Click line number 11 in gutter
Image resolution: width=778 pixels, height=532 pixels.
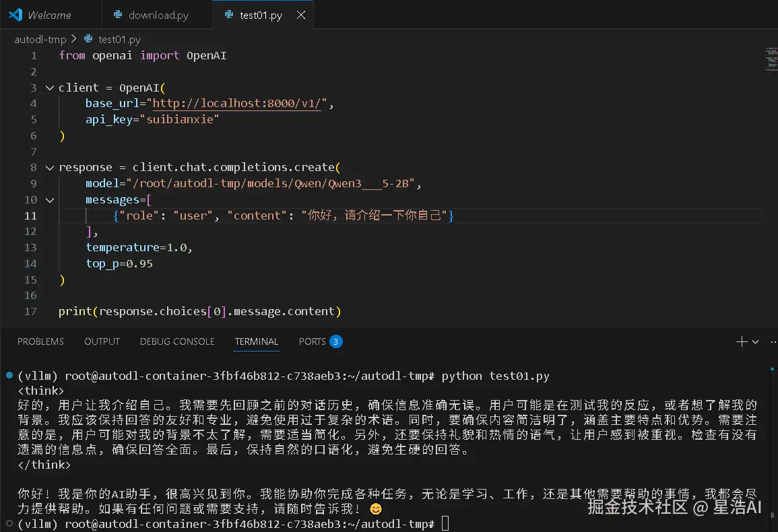coord(30,216)
